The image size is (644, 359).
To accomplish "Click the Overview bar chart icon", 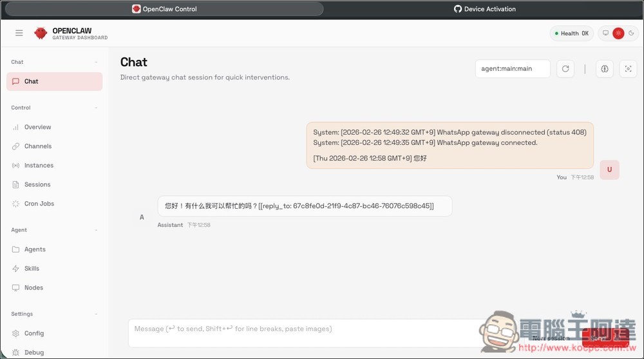I will click(x=15, y=127).
